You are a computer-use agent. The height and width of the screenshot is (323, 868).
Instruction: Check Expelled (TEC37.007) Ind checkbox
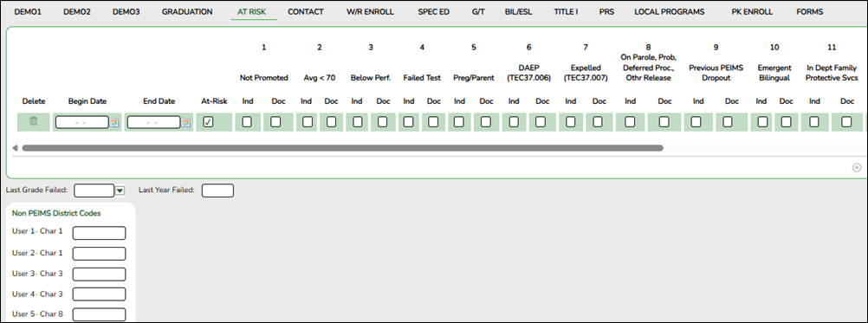(x=570, y=122)
